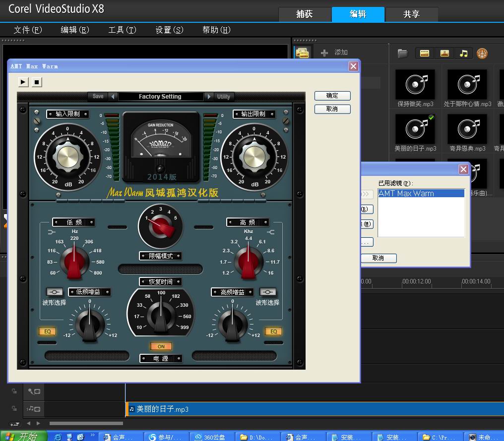
Task: Toggle the music track icon
Action: click(33, 409)
